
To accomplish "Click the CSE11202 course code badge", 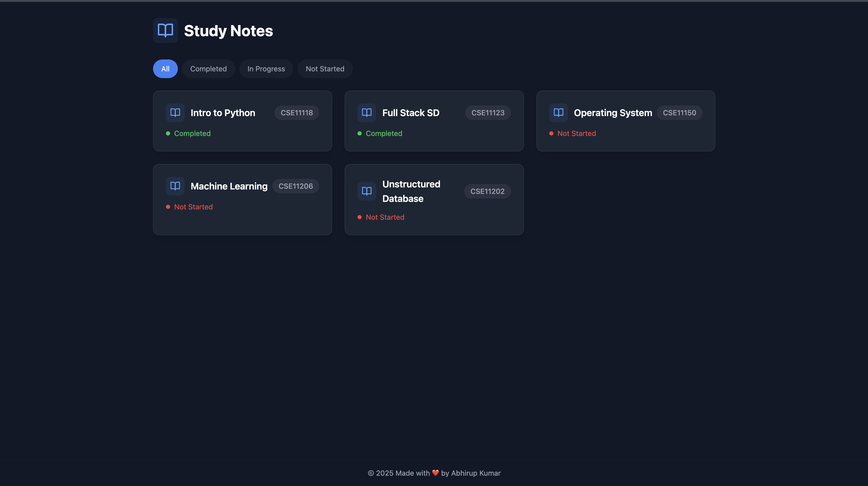I will pyautogui.click(x=487, y=191).
